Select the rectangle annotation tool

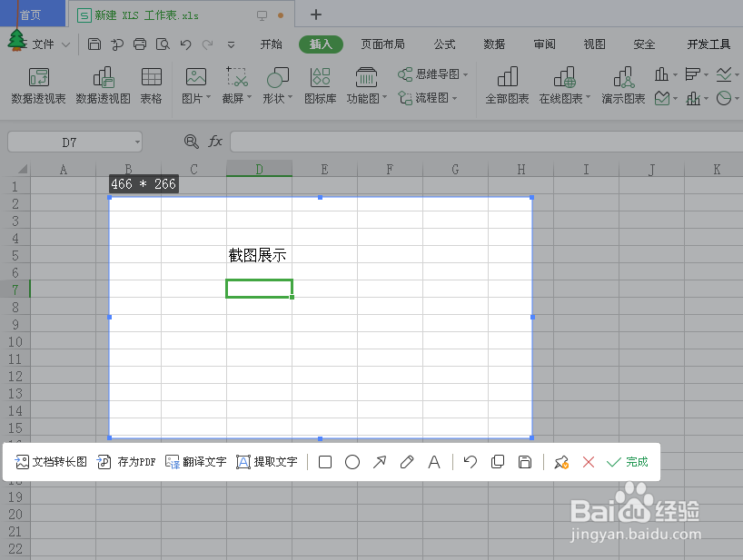(x=324, y=462)
